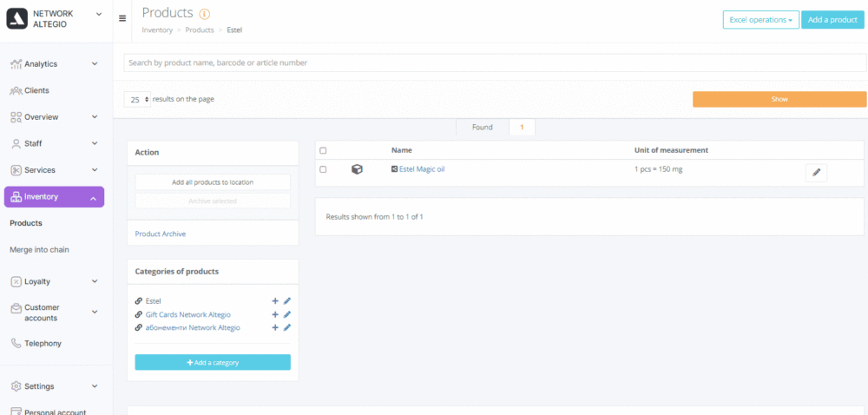Screen dimensions: 868x415
Task: Expand the Settings menu chevron
Action: (95, 386)
